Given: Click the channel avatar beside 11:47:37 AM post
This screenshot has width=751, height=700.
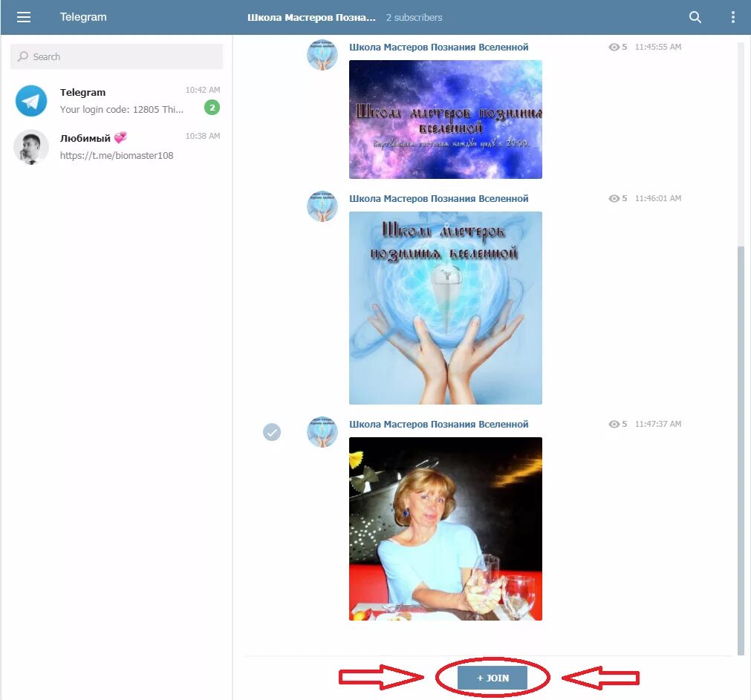Looking at the screenshot, I should [x=322, y=431].
